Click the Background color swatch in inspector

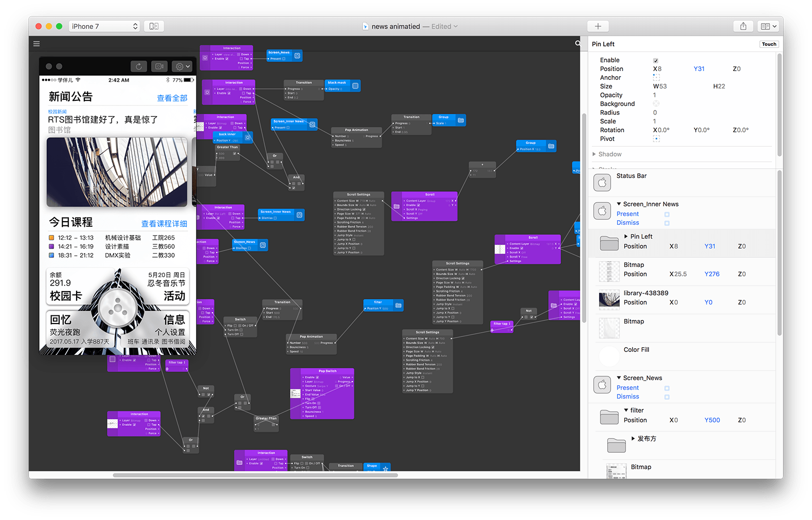click(656, 104)
